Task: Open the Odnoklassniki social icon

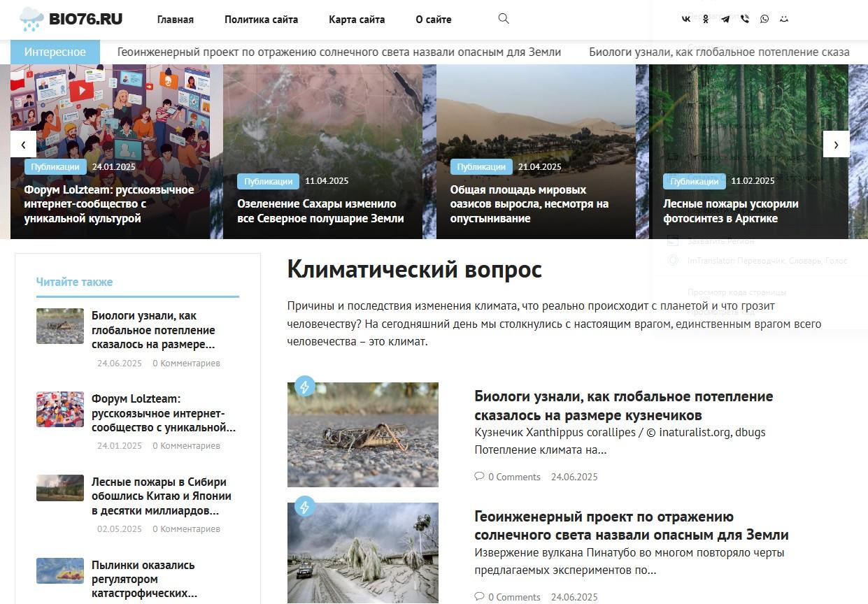Action: [x=706, y=19]
